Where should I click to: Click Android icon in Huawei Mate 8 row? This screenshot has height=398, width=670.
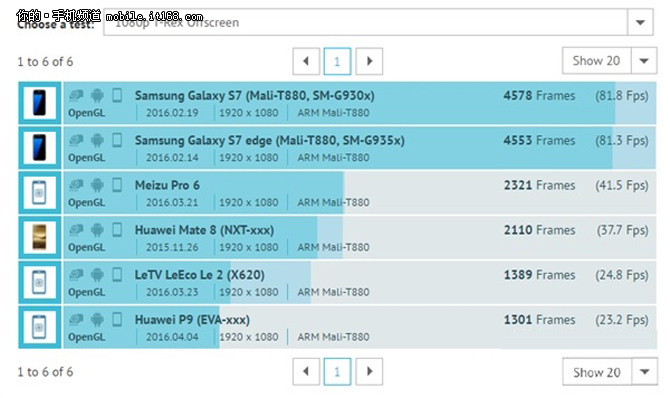[97, 230]
